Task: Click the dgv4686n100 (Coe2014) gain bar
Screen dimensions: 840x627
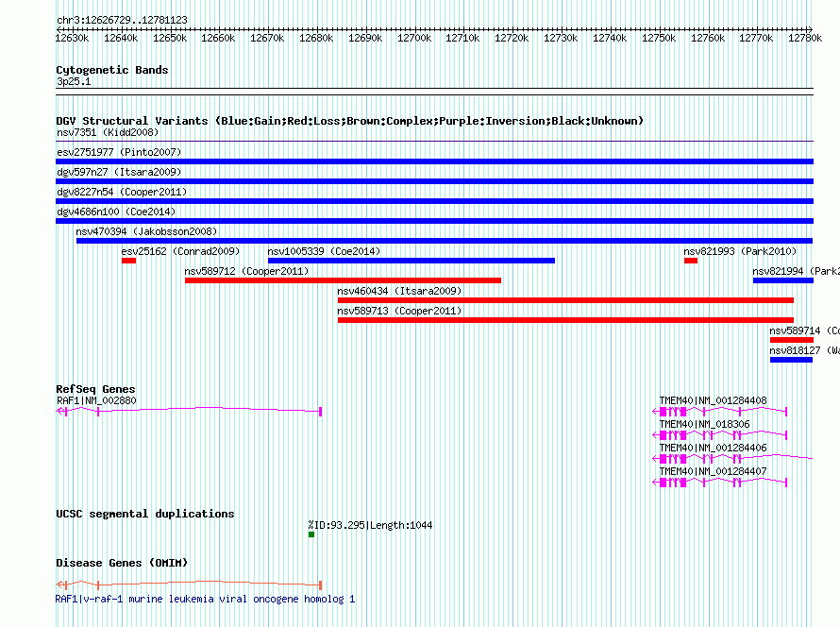Action: pos(434,221)
